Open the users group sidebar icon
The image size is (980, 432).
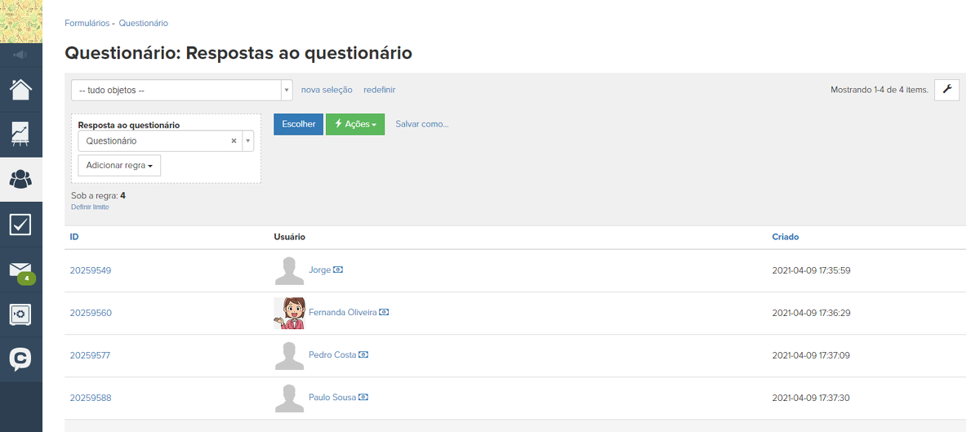coord(20,180)
